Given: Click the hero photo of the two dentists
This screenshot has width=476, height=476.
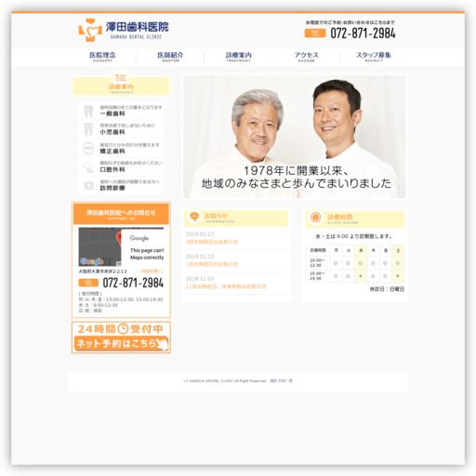Looking at the screenshot, I should pos(295,137).
